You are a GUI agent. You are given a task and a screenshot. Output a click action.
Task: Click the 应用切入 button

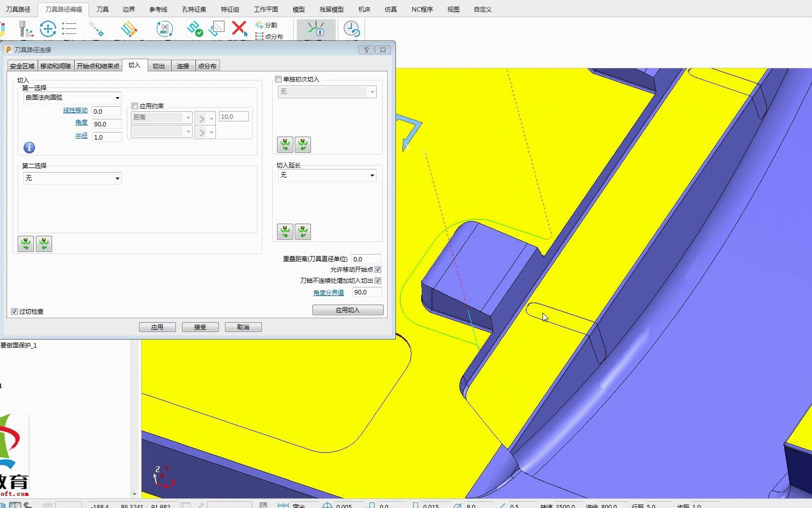pos(348,310)
